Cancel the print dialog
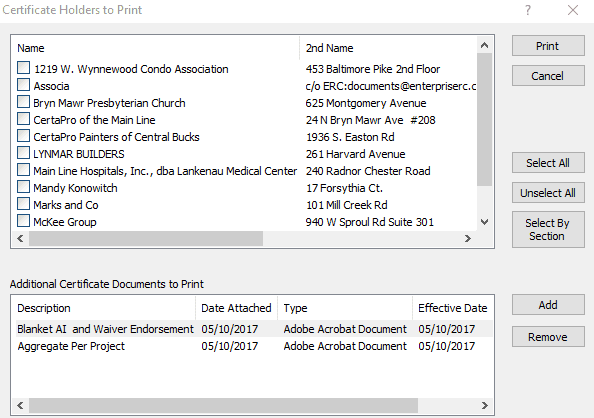 coord(548,76)
